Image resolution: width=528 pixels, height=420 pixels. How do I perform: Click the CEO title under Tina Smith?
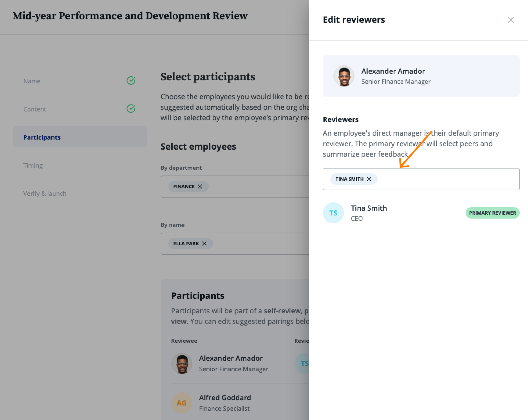[x=357, y=219]
